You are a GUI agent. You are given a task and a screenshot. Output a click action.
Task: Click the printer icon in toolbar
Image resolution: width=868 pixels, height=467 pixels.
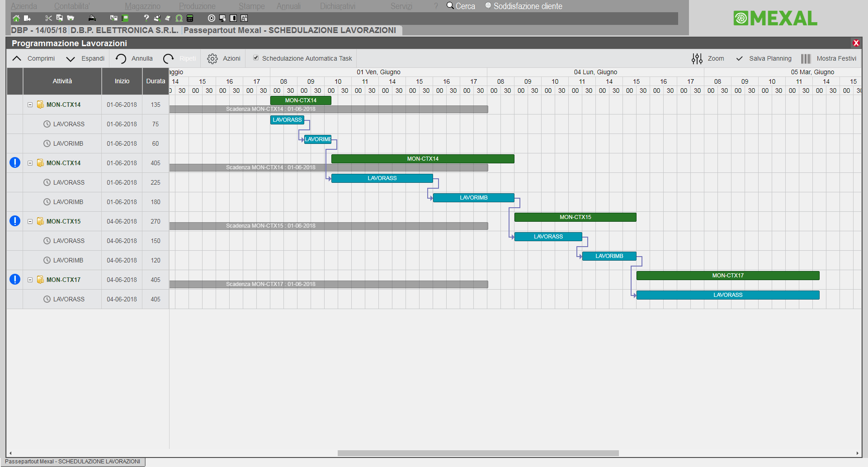(92, 18)
